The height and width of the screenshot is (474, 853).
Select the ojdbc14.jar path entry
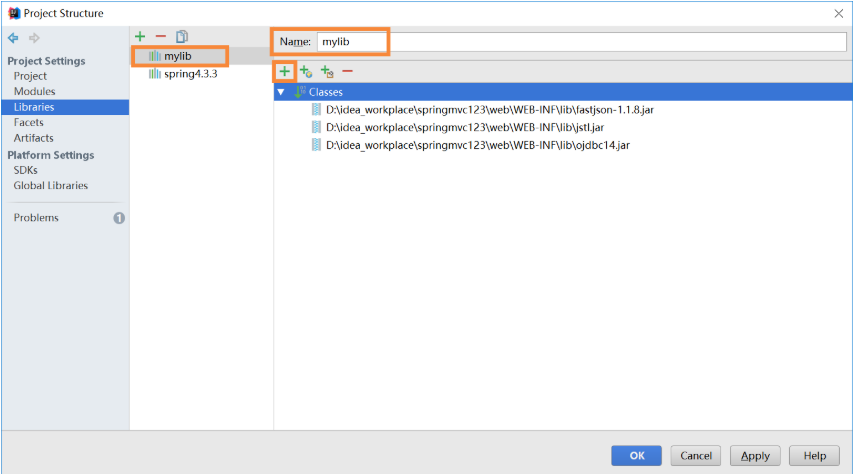(x=478, y=145)
